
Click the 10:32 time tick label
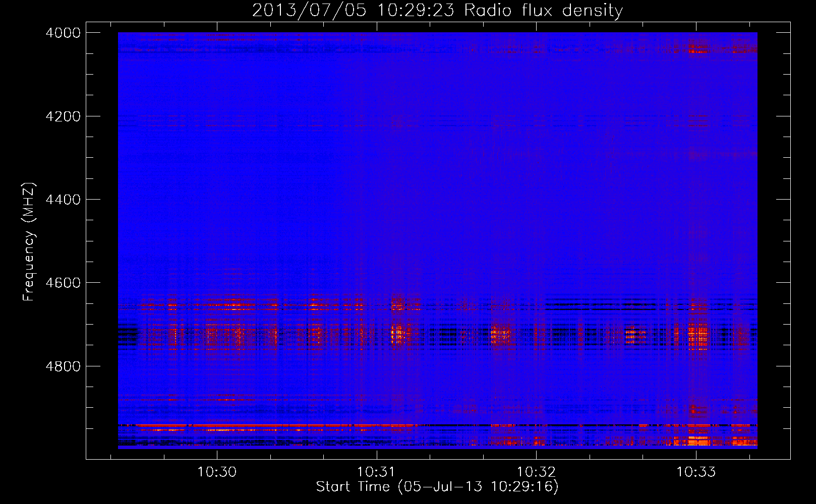(536, 472)
